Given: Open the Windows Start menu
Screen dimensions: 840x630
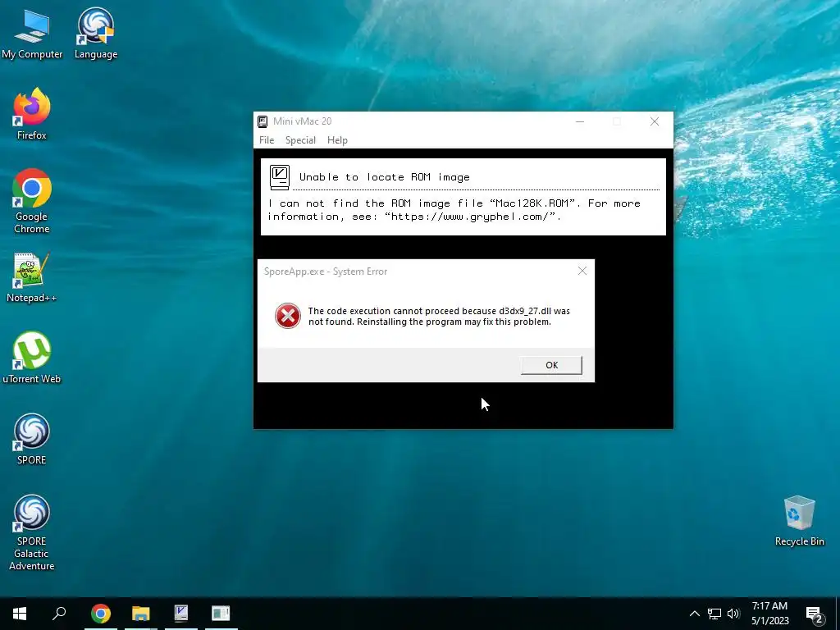Looking at the screenshot, I should point(20,614).
